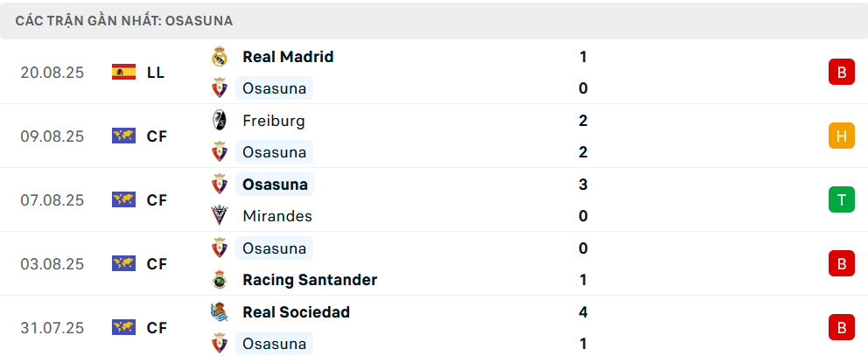Click the Real Madrid club crest
868x356 pixels.
[x=220, y=57]
